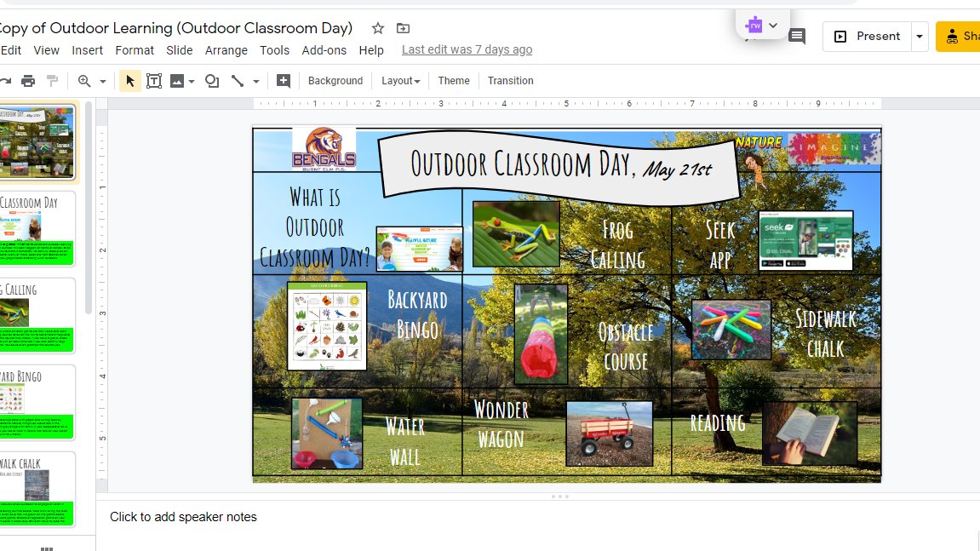Select the 'Calling' slide thumbnail
The image size is (980, 551).
pos(37,315)
